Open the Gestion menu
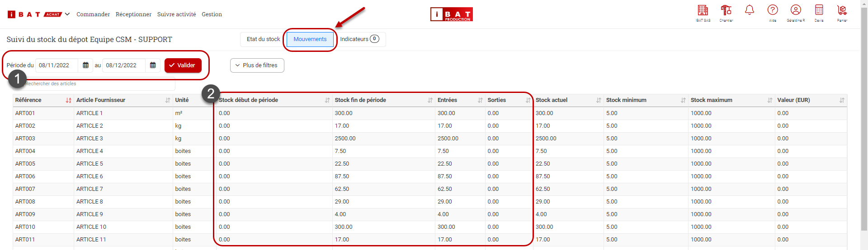This screenshot has width=868, height=250. 212,14
